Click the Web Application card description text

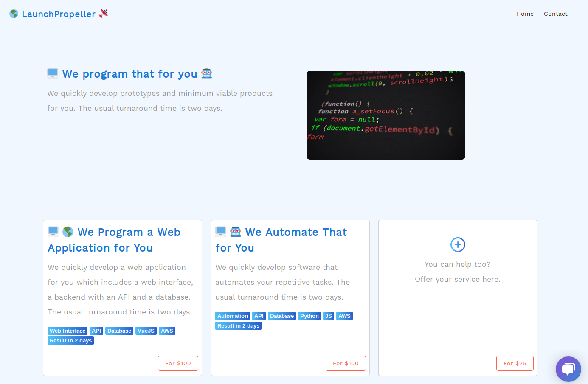[x=121, y=290]
